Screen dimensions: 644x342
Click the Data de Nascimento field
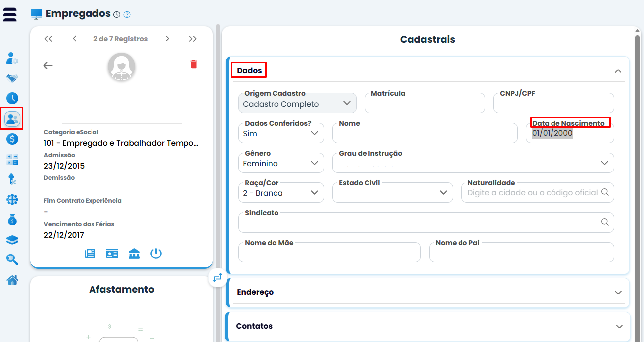point(570,133)
